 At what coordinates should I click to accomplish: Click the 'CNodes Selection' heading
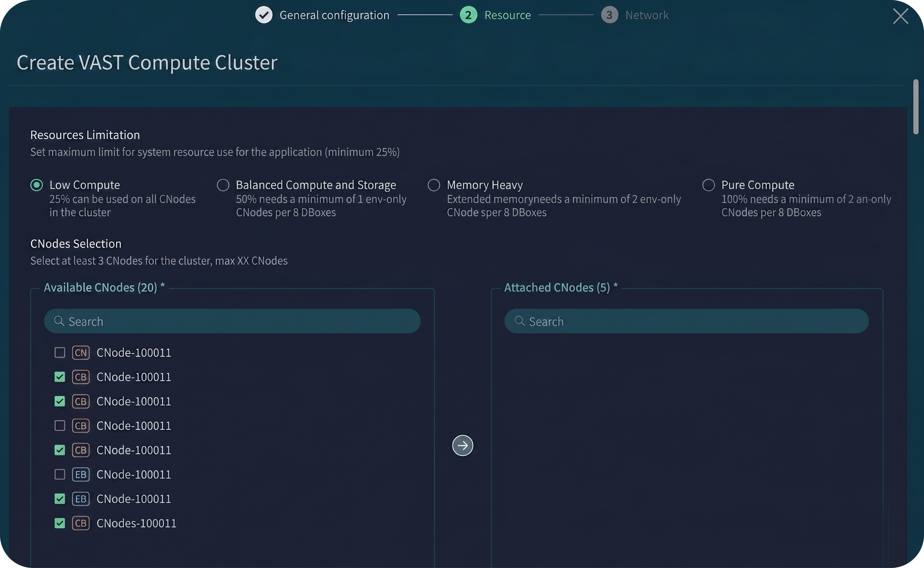(x=76, y=244)
